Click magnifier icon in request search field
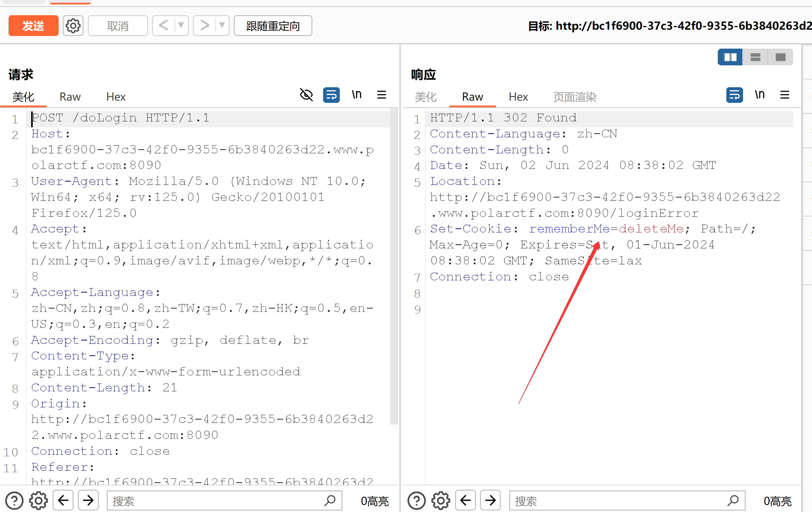Image resolution: width=812 pixels, height=512 pixels. pyautogui.click(x=330, y=500)
